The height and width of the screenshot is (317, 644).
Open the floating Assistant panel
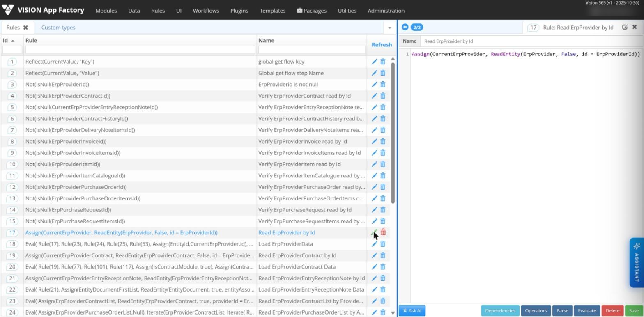coord(637,263)
